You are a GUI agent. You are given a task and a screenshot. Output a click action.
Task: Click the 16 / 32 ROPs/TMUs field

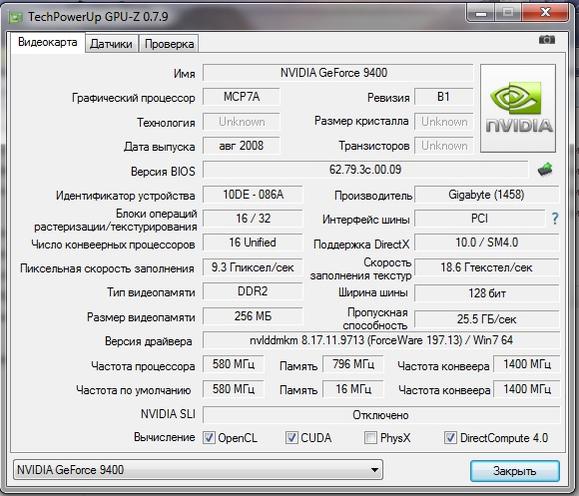[x=253, y=218]
